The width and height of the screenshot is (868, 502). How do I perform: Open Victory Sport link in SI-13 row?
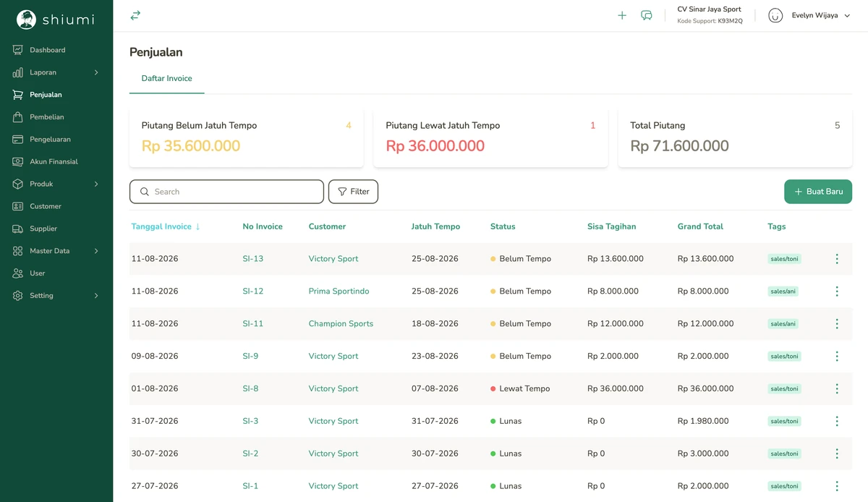333,259
